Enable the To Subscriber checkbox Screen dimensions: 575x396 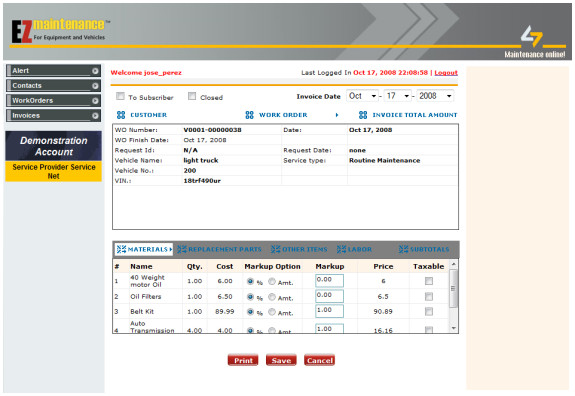pyautogui.click(x=120, y=96)
